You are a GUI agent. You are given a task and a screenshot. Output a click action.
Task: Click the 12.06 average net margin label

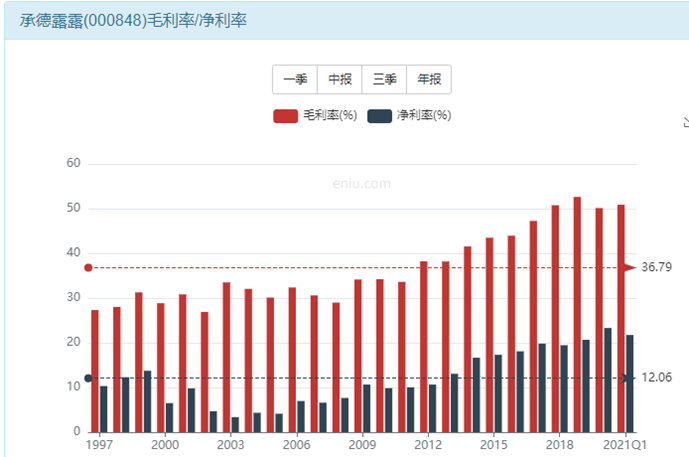[656, 377]
